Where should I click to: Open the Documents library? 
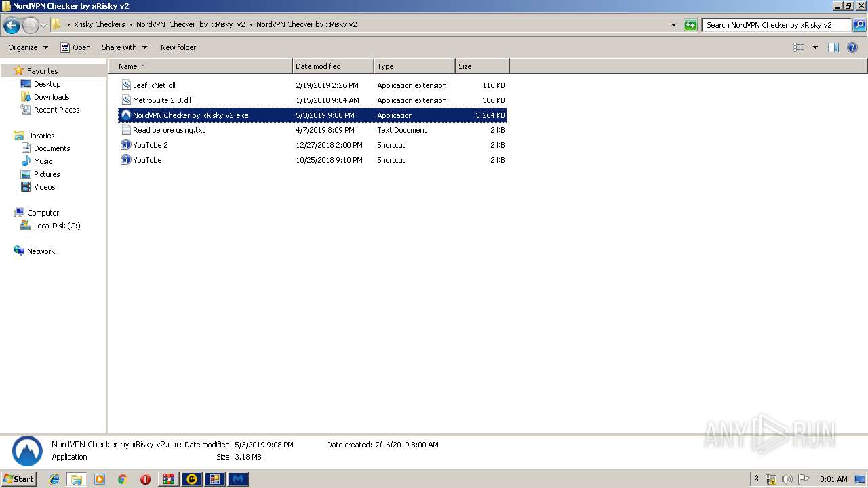coord(52,148)
